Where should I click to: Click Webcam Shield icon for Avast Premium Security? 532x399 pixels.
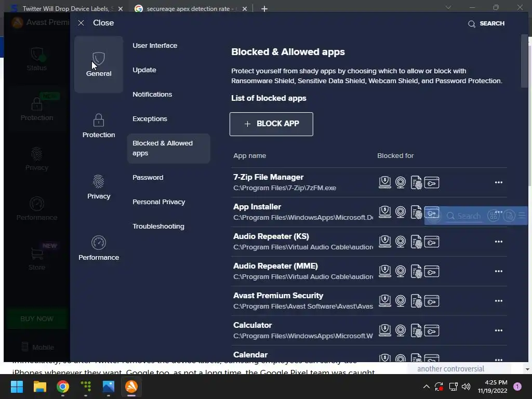pos(401,301)
